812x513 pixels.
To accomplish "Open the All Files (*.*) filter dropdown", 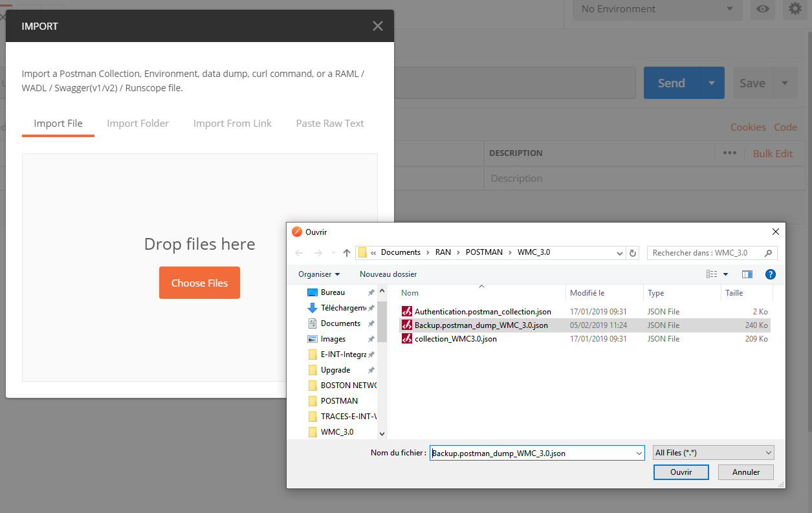I will [x=712, y=452].
